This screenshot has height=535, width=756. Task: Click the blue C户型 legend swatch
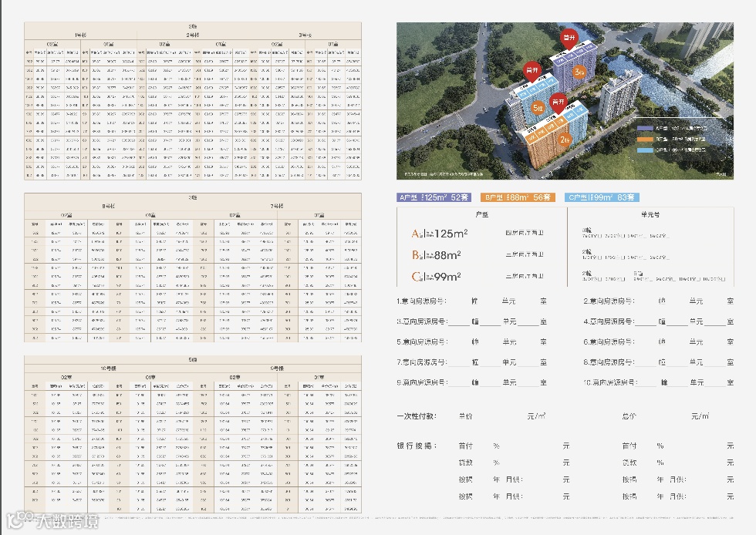pyautogui.click(x=645, y=150)
